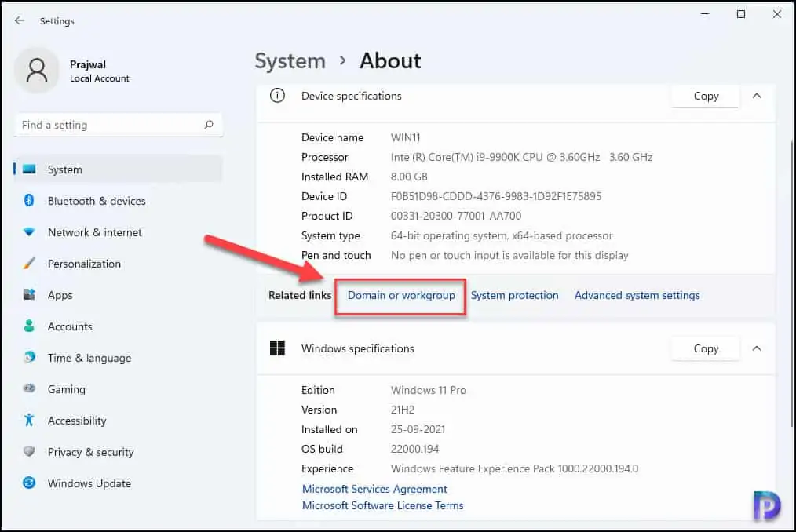Open Advanced system settings link
The image size is (796, 532).
coord(637,296)
